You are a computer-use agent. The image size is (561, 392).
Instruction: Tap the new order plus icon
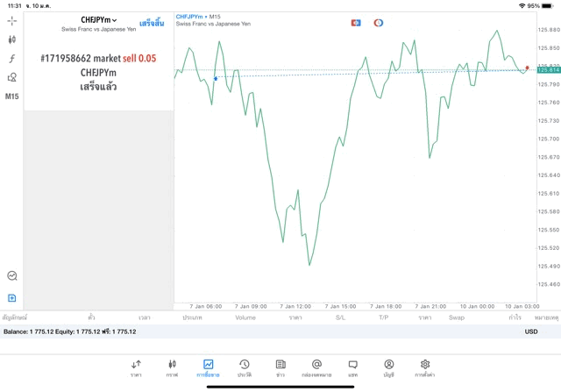click(x=12, y=298)
